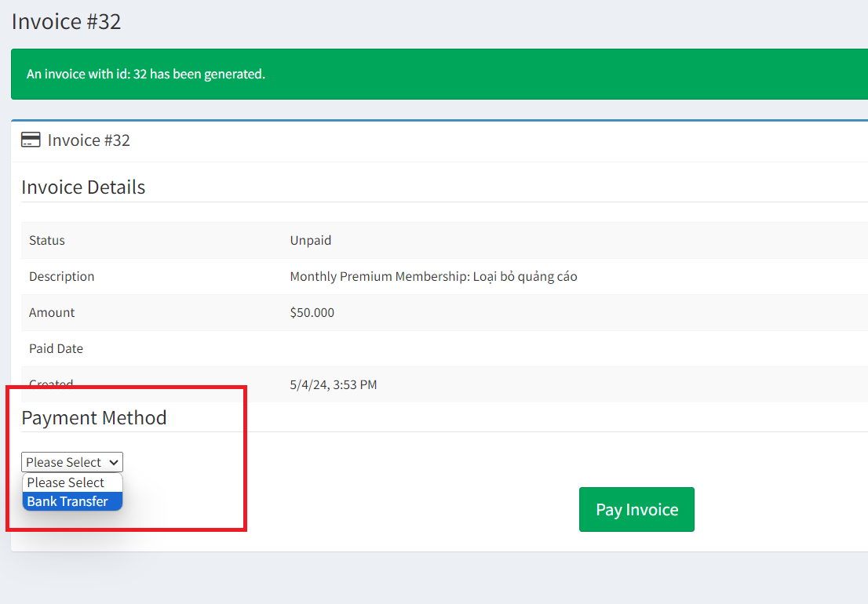Pick the Please Select option in the list
This screenshot has width=868, height=604.
click(x=66, y=482)
